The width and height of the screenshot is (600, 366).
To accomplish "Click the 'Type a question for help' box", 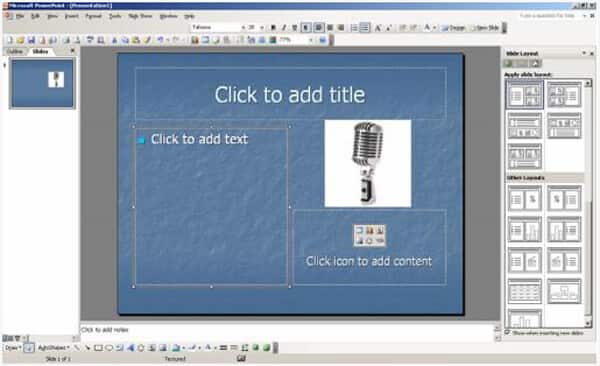I will coord(548,16).
